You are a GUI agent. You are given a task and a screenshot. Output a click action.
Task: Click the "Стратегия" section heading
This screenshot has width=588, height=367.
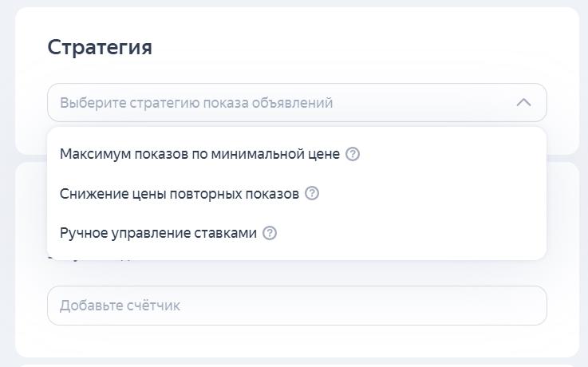coord(100,47)
